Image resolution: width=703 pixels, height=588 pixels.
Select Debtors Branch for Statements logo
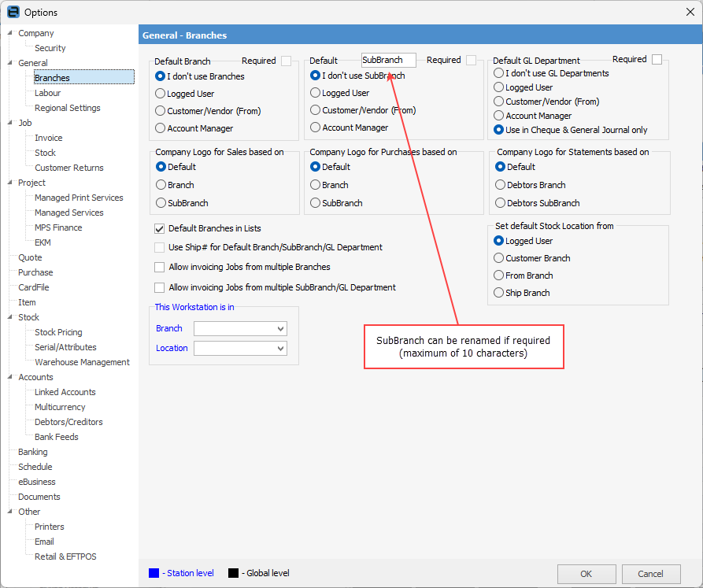[500, 185]
